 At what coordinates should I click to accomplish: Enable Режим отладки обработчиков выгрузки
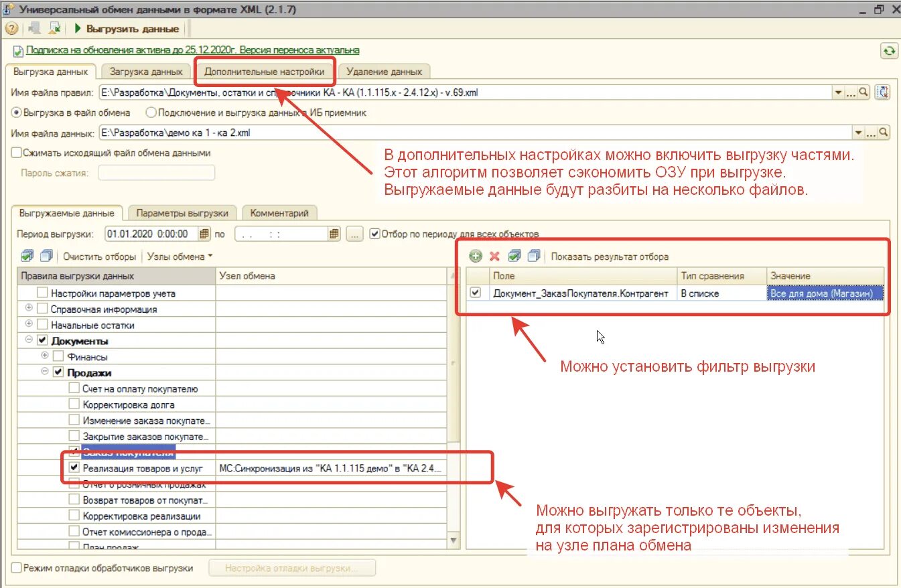click(16, 568)
